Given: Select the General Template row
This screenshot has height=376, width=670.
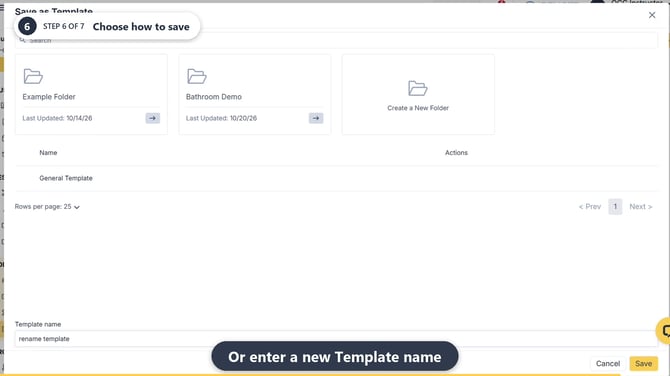Looking at the screenshot, I should (336, 178).
